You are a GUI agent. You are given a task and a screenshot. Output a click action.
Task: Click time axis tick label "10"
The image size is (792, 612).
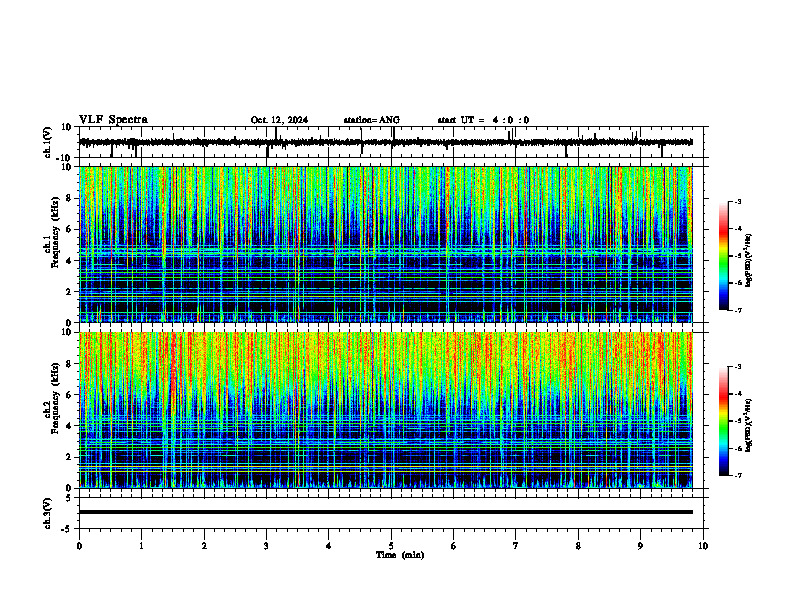pos(703,546)
